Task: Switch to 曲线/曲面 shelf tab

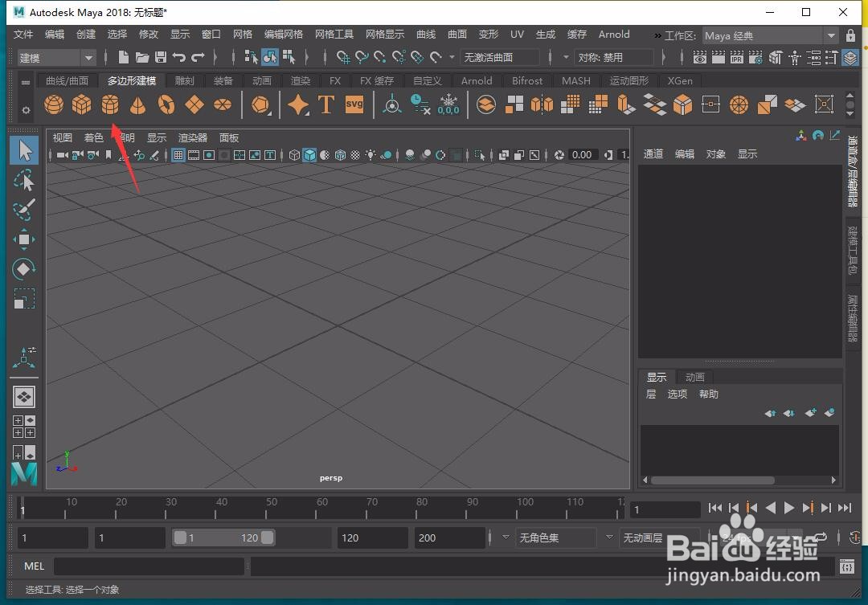Action: [x=67, y=81]
